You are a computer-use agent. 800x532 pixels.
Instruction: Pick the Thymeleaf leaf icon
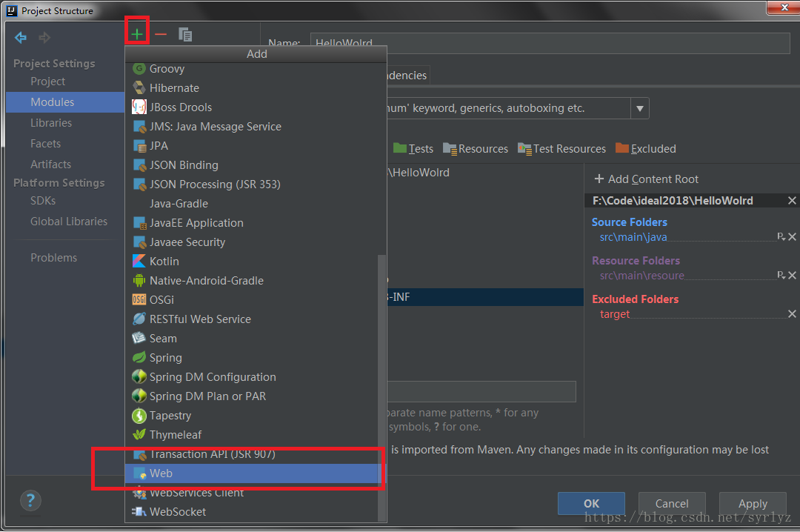[x=139, y=434]
